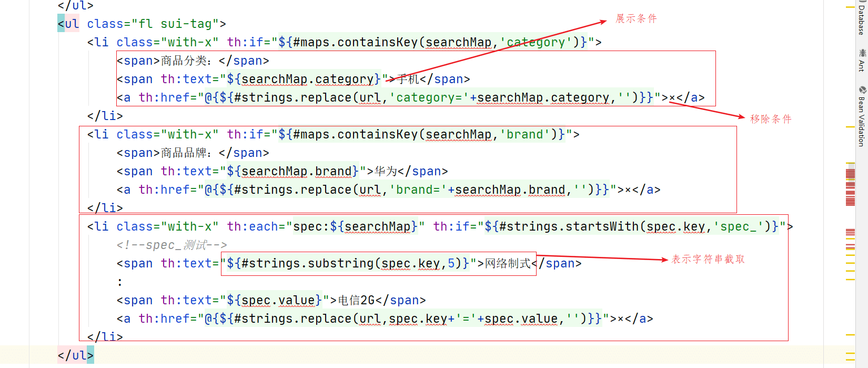This screenshot has width=868, height=368.
Task: Click the highlighted opening <ul tag
Action: coord(68,24)
